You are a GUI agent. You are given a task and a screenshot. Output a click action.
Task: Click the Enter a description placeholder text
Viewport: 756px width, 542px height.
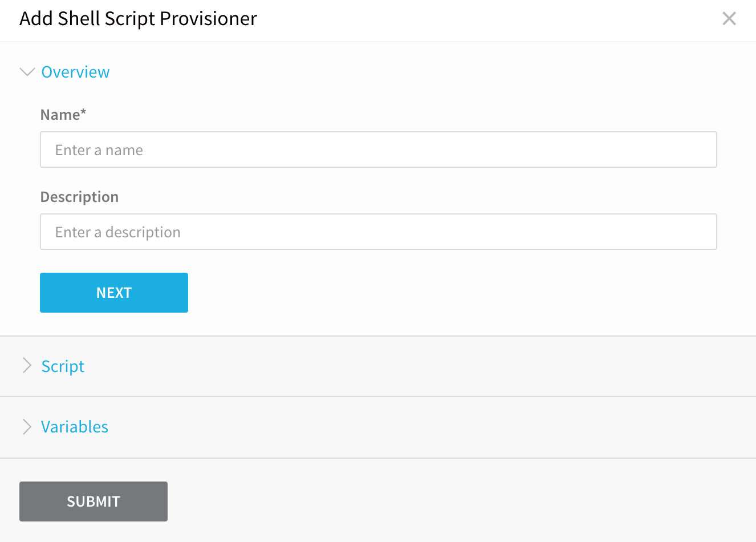pos(118,232)
